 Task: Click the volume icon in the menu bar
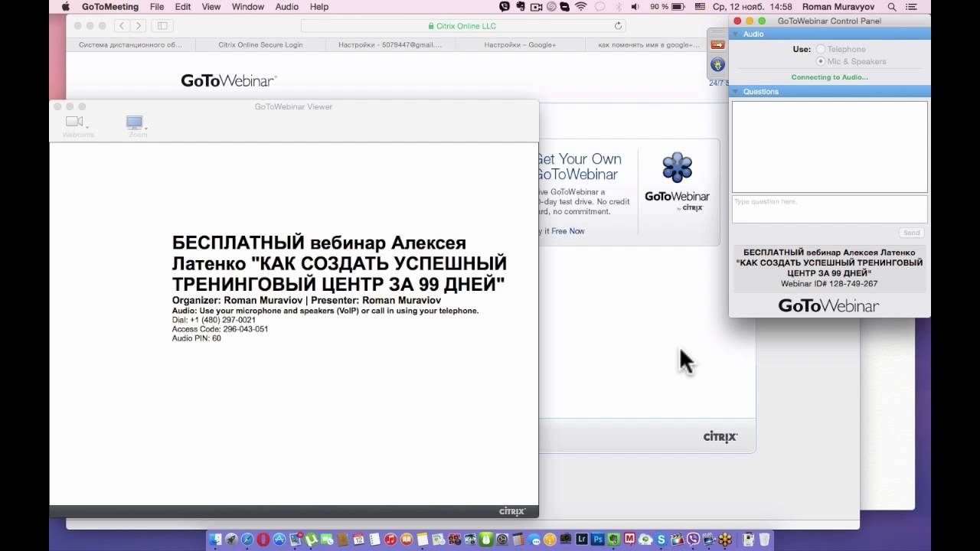click(x=635, y=7)
